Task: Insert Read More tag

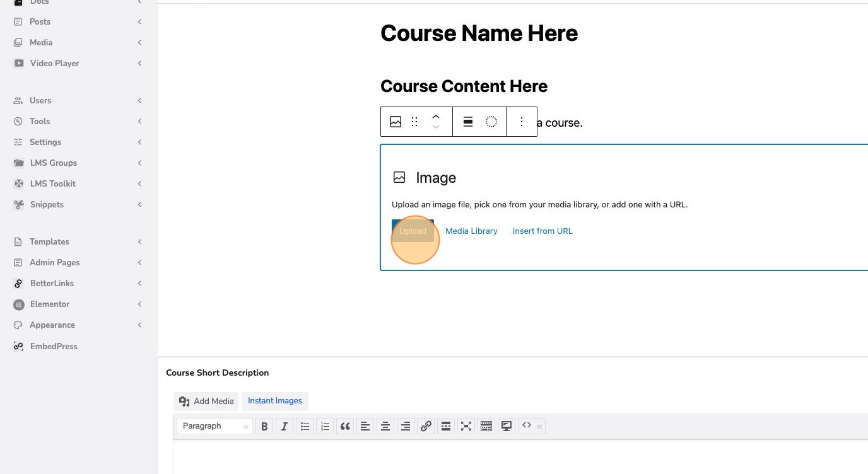Action: coord(446,427)
